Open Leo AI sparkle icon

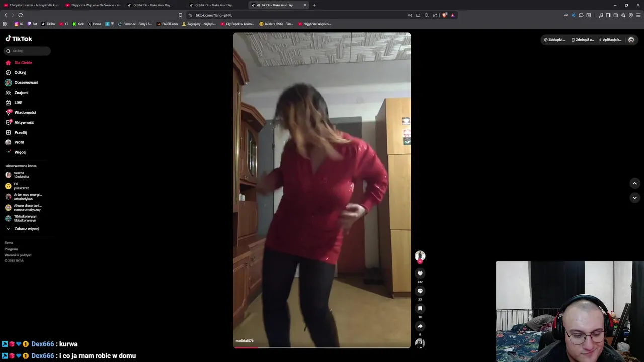click(623, 15)
